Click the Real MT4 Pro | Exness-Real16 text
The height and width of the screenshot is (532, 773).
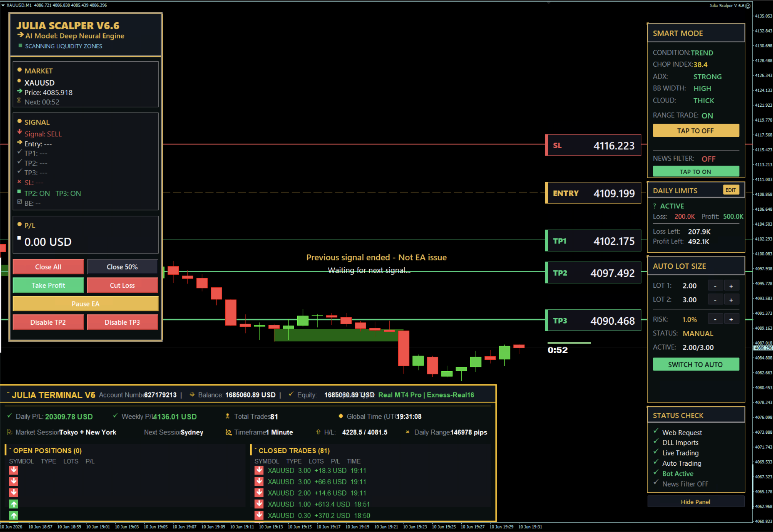[426, 395]
